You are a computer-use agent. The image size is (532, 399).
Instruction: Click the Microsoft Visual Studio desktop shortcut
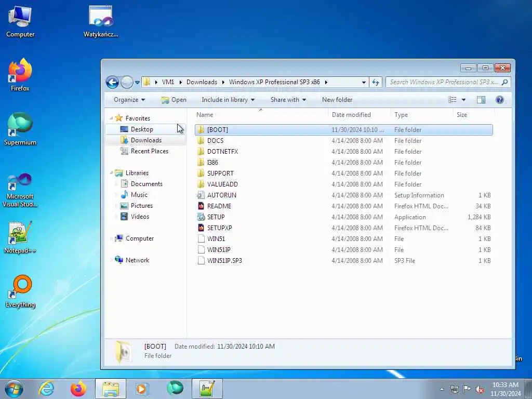(20, 190)
